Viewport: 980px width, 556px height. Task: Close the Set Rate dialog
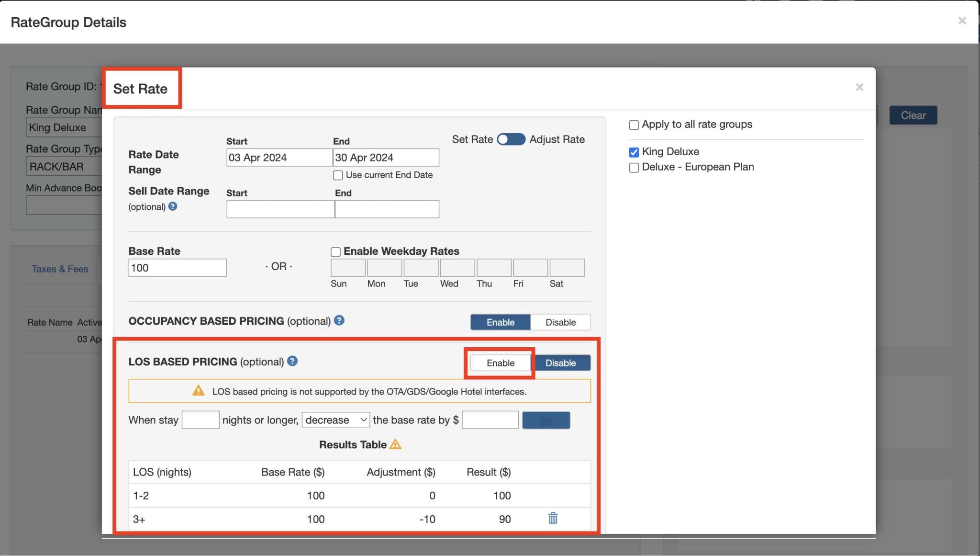click(x=859, y=87)
